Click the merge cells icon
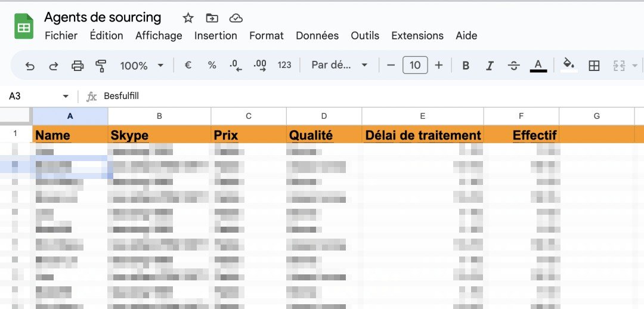Image resolution: width=644 pixels, height=309 pixels. point(619,66)
